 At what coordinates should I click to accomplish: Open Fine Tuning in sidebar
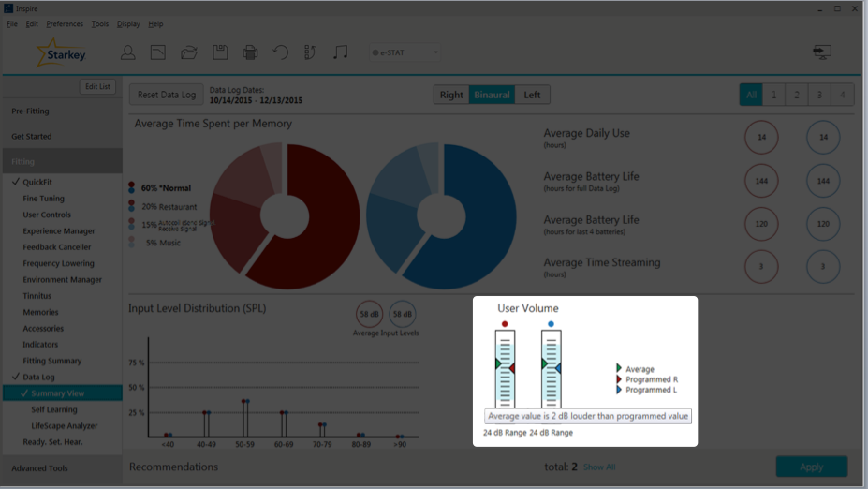43,199
